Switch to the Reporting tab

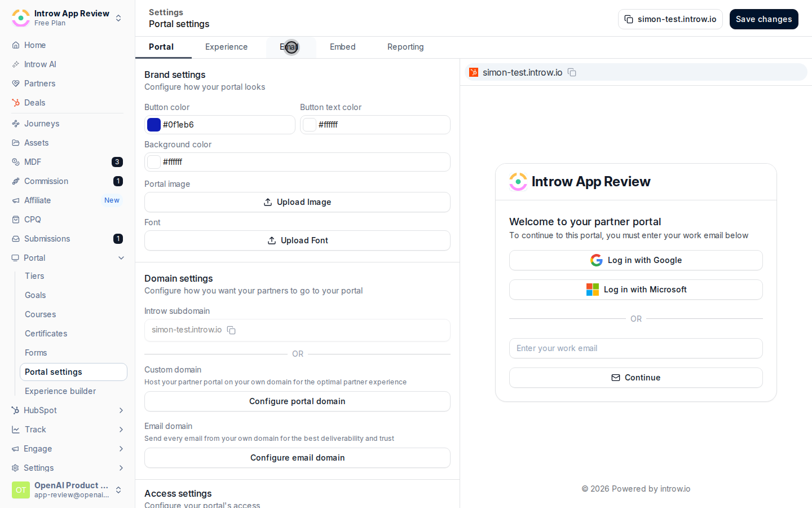(405, 47)
